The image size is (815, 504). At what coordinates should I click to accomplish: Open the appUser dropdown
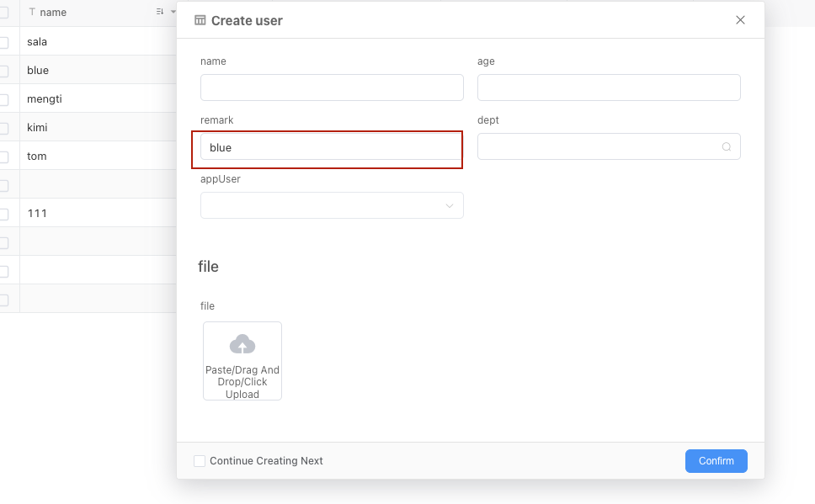tap(331, 204)
